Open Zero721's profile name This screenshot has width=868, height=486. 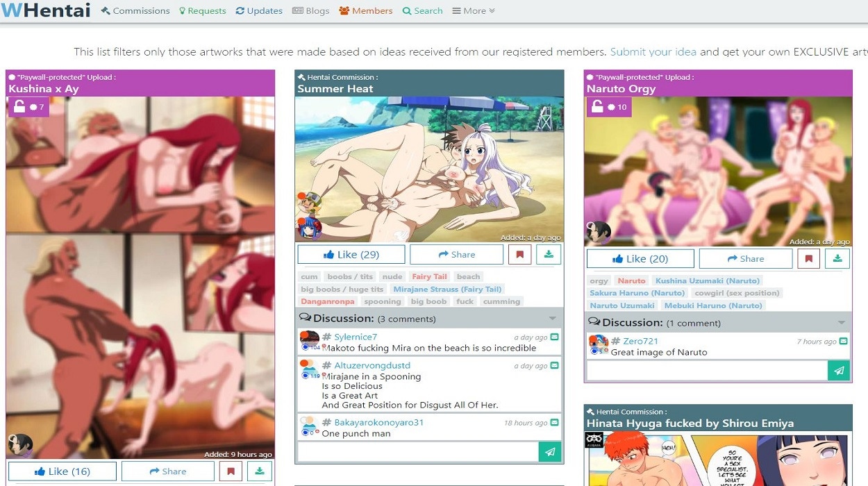(x=640, y=342)
